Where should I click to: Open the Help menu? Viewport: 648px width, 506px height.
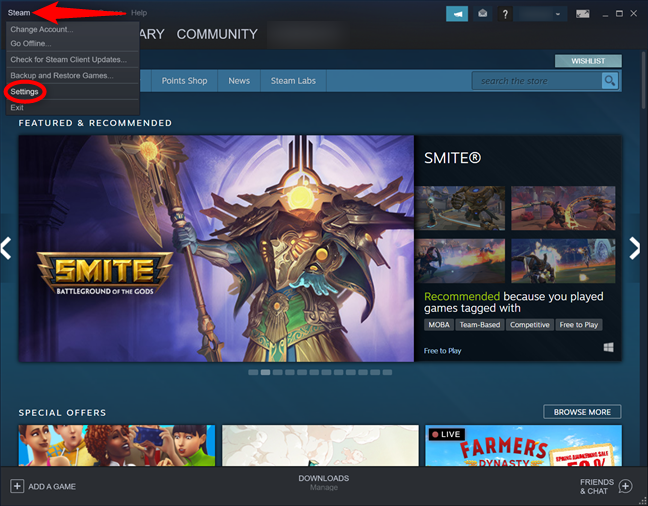(139, 13)
